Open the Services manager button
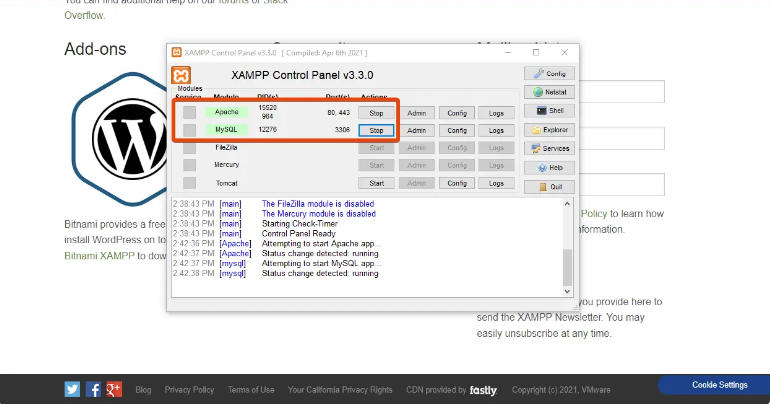This screenshot has width=770, height=404. pyautogui.click(x=549, y=149)
